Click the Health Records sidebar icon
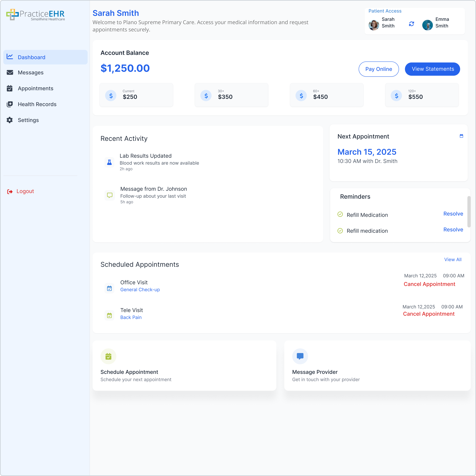 point(10,104)
